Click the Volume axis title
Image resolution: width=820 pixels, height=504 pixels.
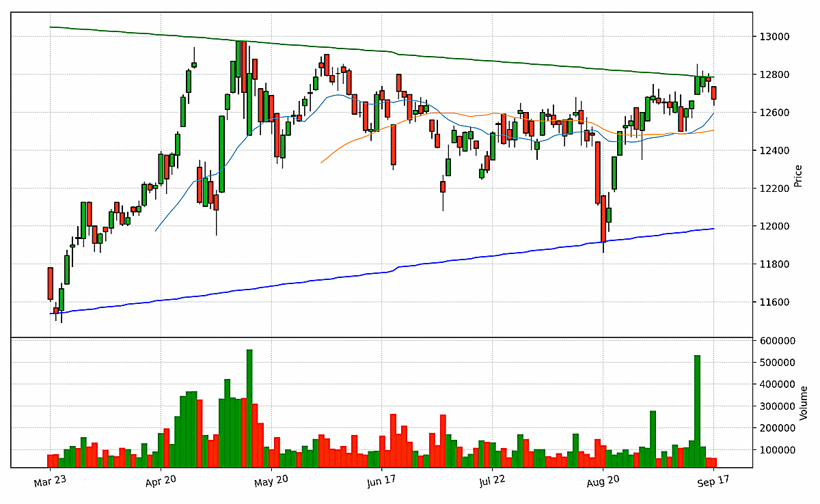click(804, 403)
